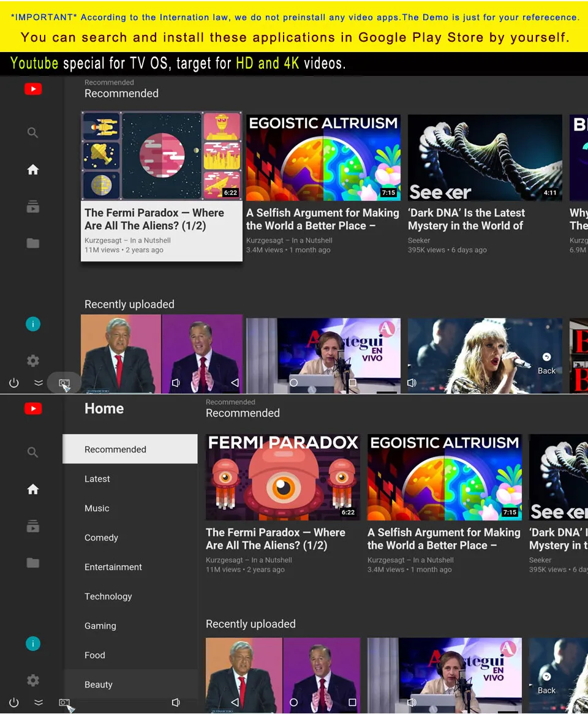The height and width of the screenshot is (714, 588).
Task: Click the triangle back navigation icon in upper screenshot
Action: point(235,383)
